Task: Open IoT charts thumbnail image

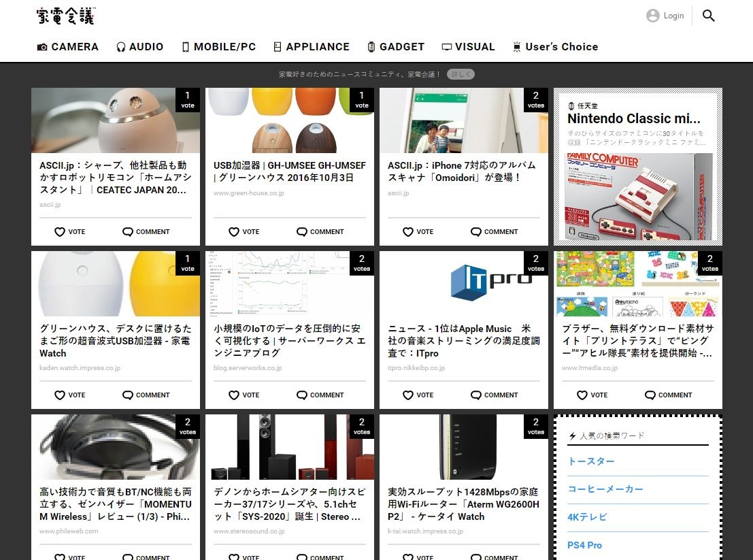Action: pos(290,283)
